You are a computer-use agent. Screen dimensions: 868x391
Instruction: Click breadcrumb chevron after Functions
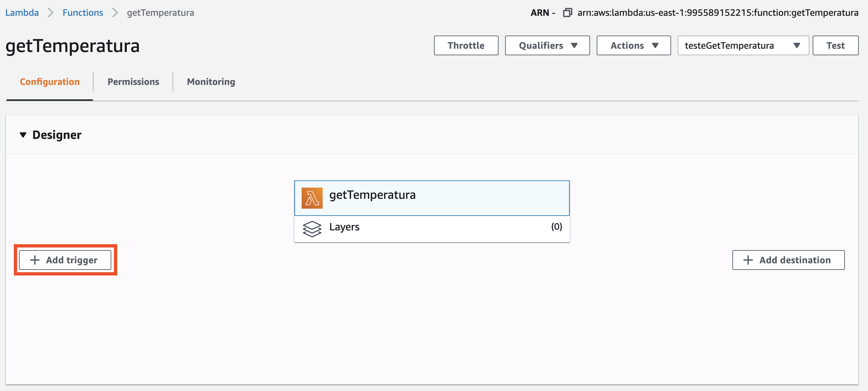click(115, 13)
